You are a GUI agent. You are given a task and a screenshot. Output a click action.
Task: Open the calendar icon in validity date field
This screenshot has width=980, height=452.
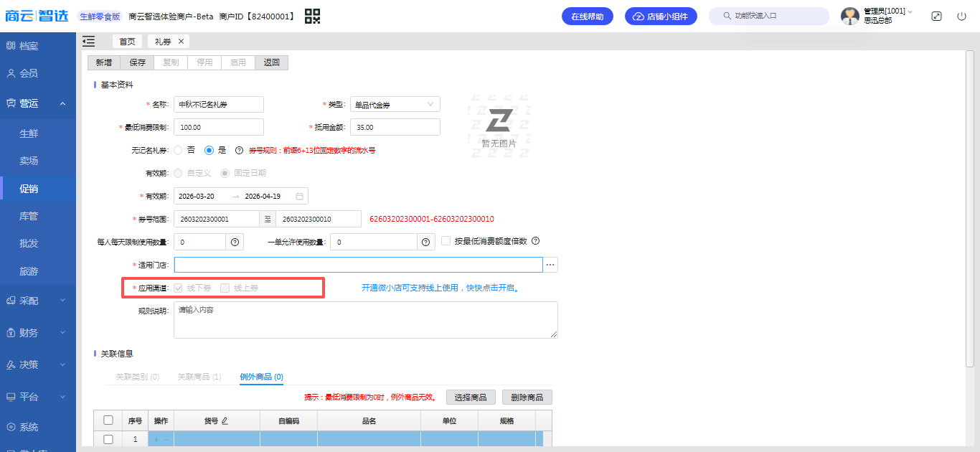point(300,196)
